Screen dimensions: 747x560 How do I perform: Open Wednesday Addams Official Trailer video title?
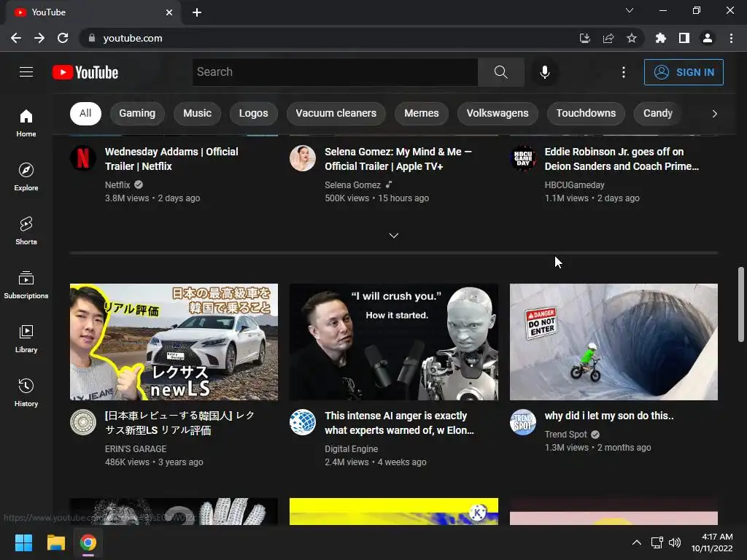click(x=171, y=159)
